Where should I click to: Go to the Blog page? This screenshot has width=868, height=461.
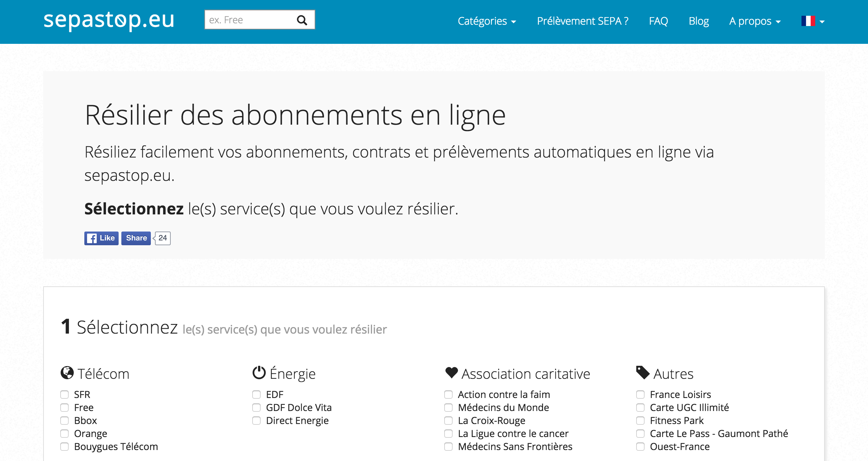tap(699, 21)
